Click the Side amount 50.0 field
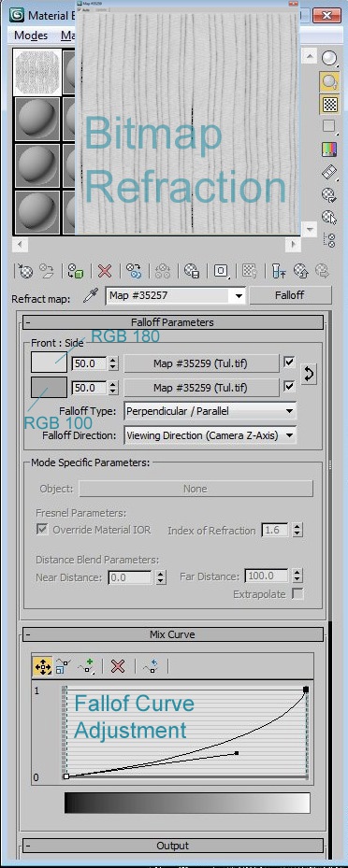348x868 pixels. point(90,388)
